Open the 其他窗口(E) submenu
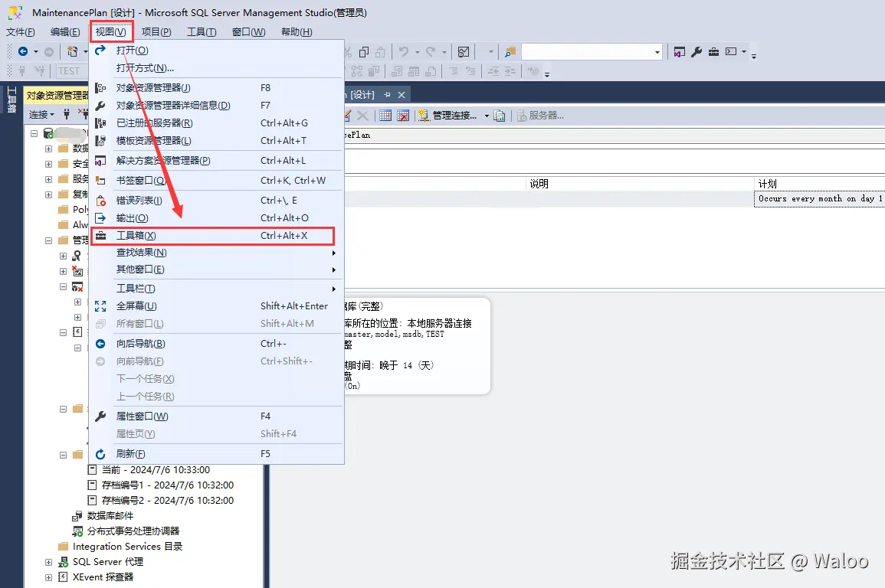885x588 pixels. [216, 269]
